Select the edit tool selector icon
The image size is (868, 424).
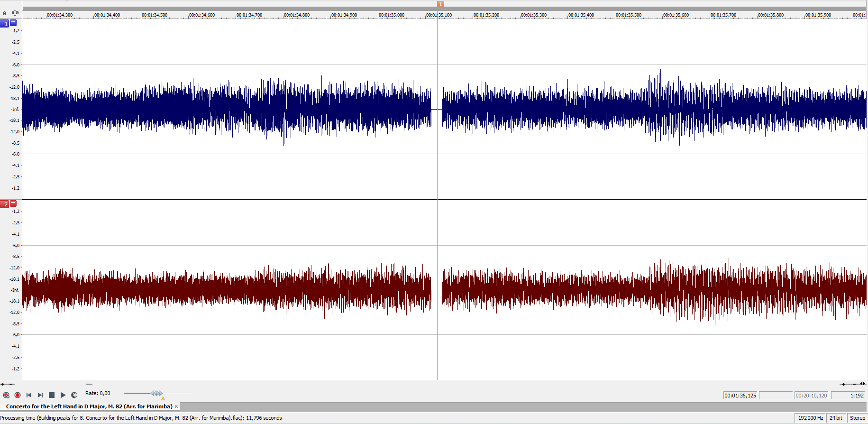coord(15,13)
